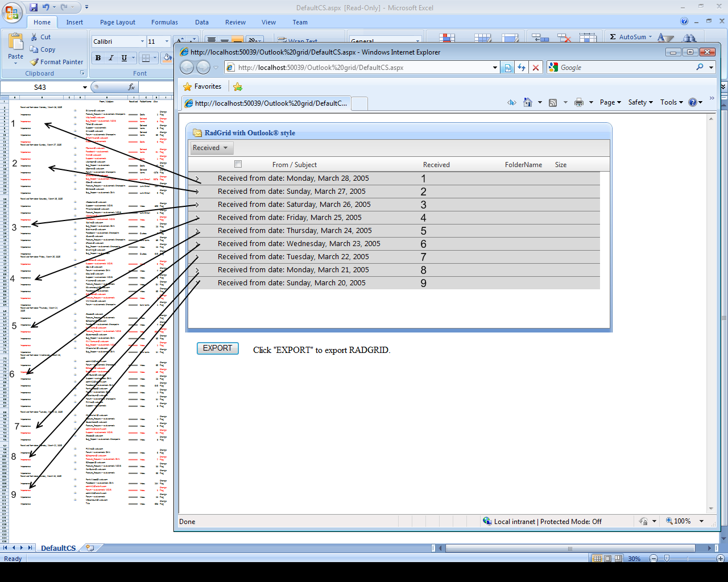Open the font name dropdown showing Calibri
Screen dimensions: 728x582
click(x=142, y=41)
